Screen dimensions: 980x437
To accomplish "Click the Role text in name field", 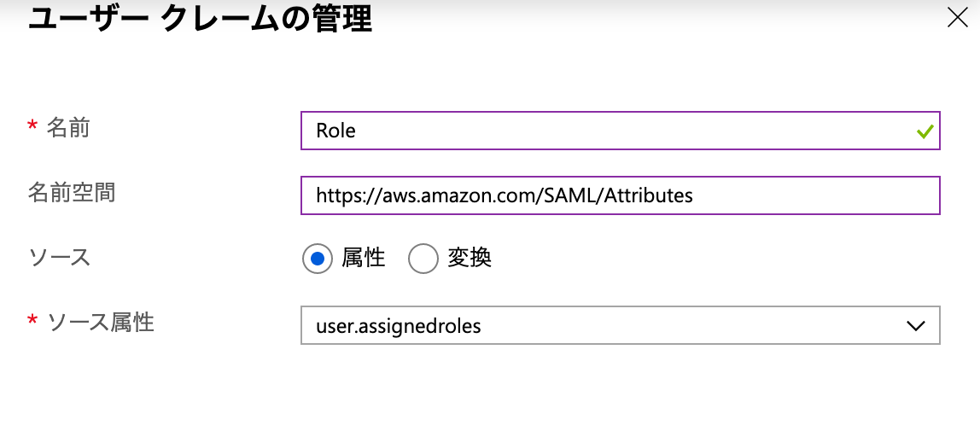I will (335, 131).
